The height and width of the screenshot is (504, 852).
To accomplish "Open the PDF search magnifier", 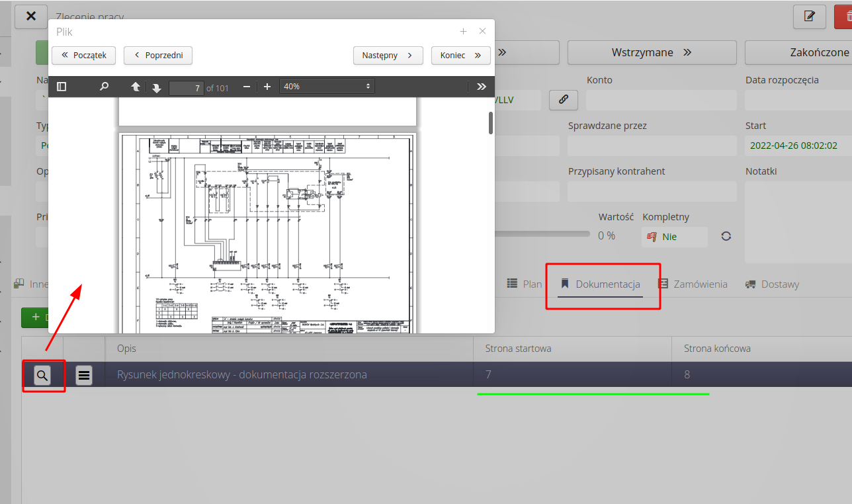I will (104, 87).
